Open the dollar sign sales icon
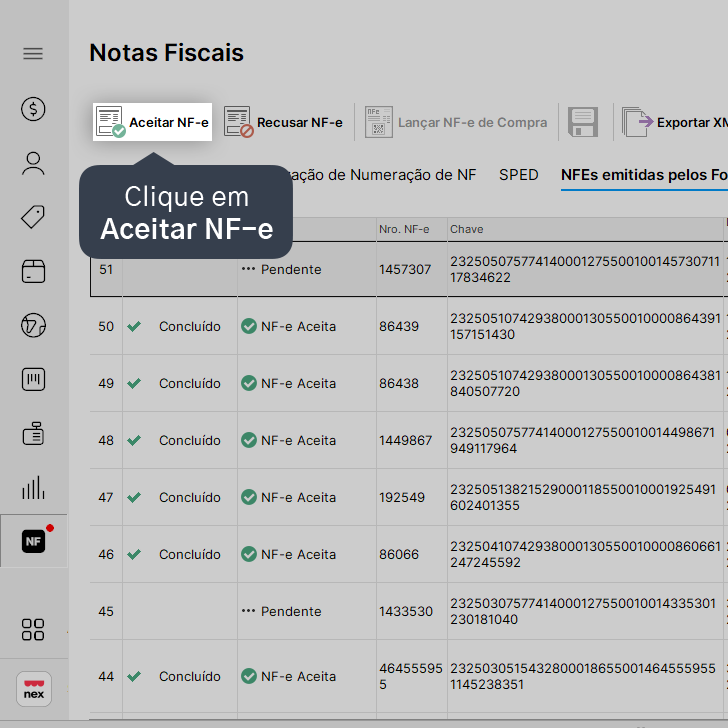Viewport: 728px width, 728px height. pyautogui.click(x=33, y=109)
